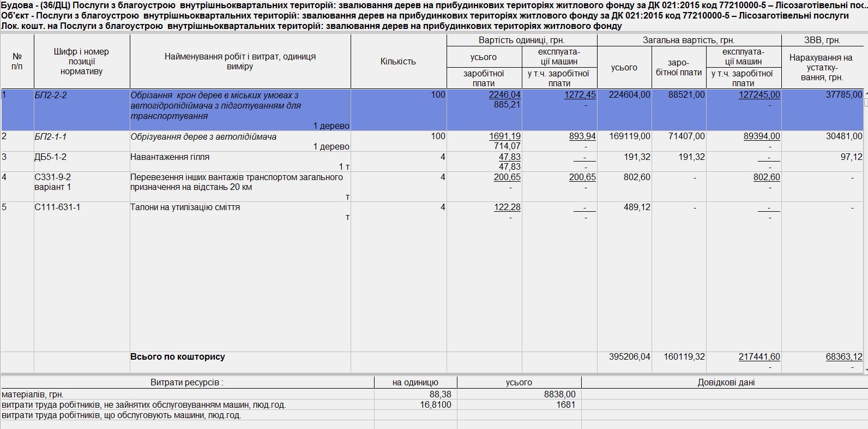Select the machine cost value 1272,45
Viewport: 868px width, 429px height.
tap(580, 95)
